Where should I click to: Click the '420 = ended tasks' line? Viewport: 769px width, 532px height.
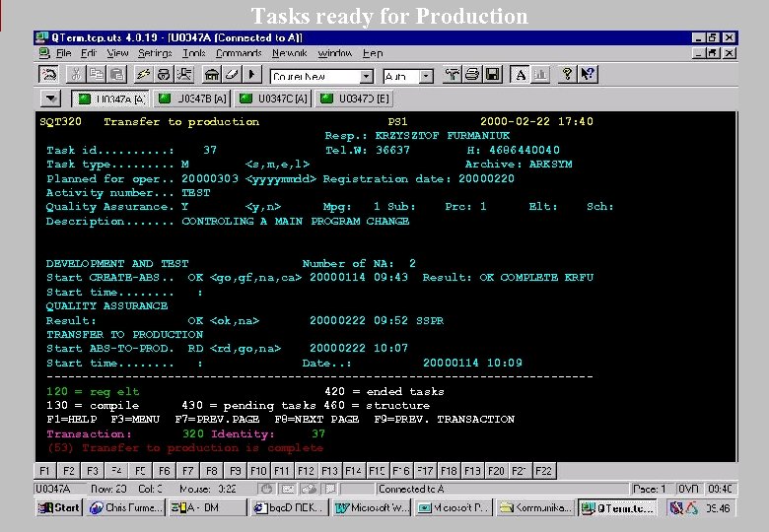pyautogui.click(x=384, y=391)
